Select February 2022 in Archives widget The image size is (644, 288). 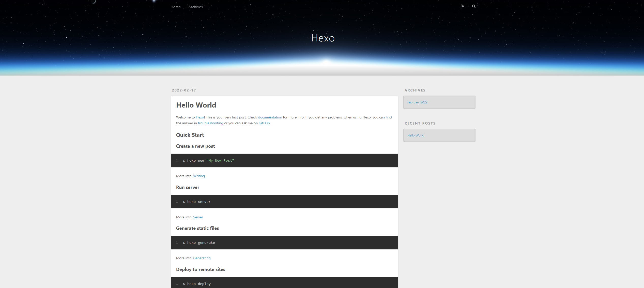(417, 102)
